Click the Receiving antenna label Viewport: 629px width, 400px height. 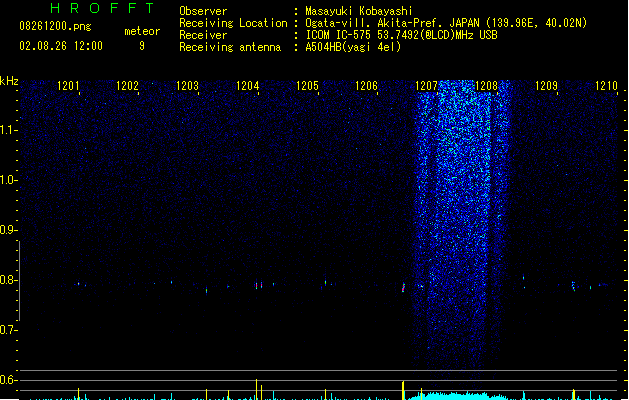pos(230,47)
